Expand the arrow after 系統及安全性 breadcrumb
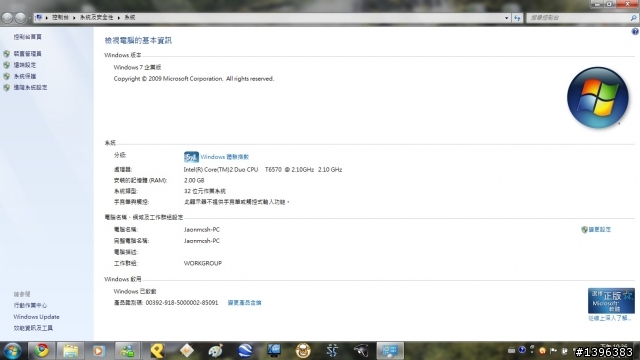Screen dimensions: 640x360 point(119,18)
